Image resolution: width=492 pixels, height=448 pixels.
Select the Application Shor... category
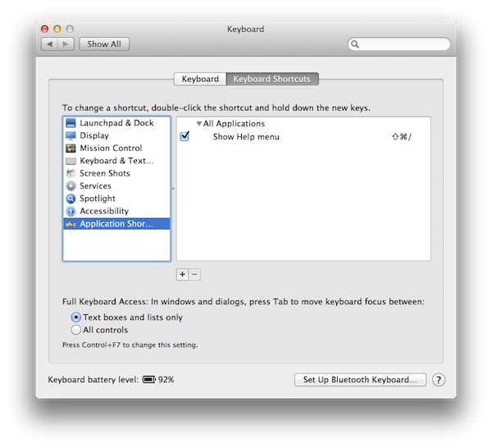pos(116,224)
